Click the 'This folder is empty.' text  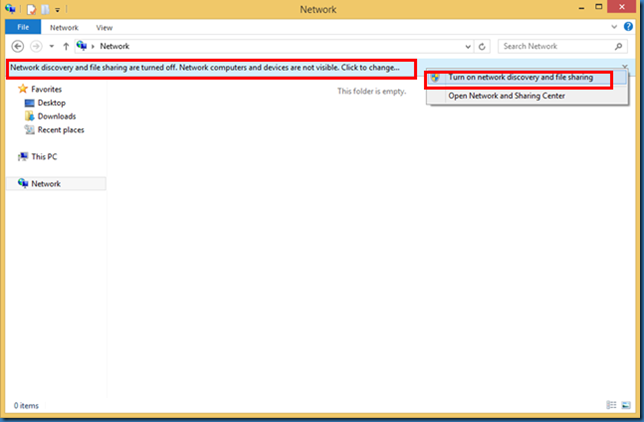[x=372, y=91]
